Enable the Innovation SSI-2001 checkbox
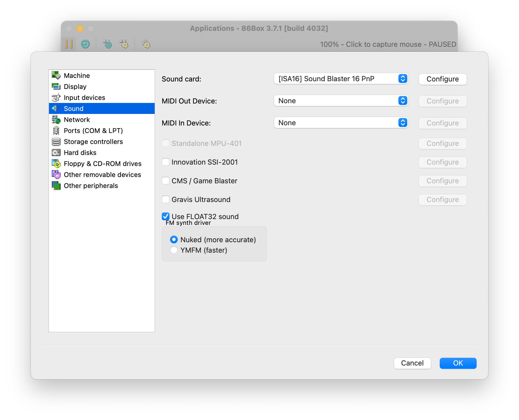Viewport: 519px width, 420px height. pos(166,162)
